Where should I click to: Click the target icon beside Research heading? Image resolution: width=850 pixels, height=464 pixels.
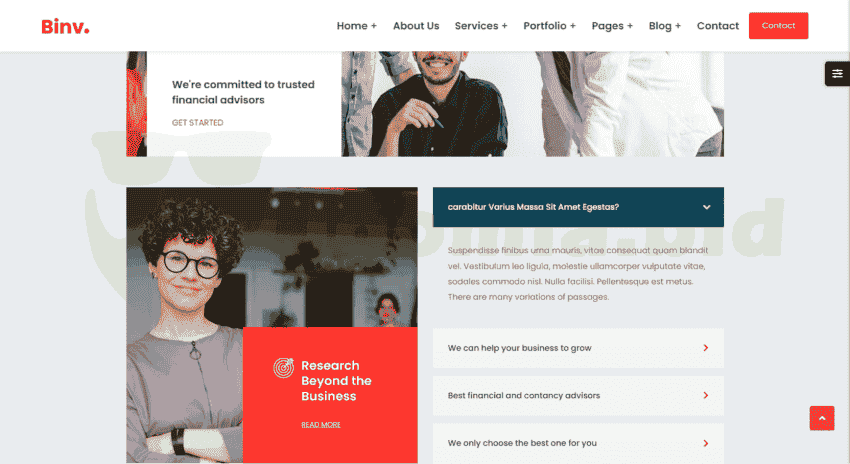click(283, 368)
